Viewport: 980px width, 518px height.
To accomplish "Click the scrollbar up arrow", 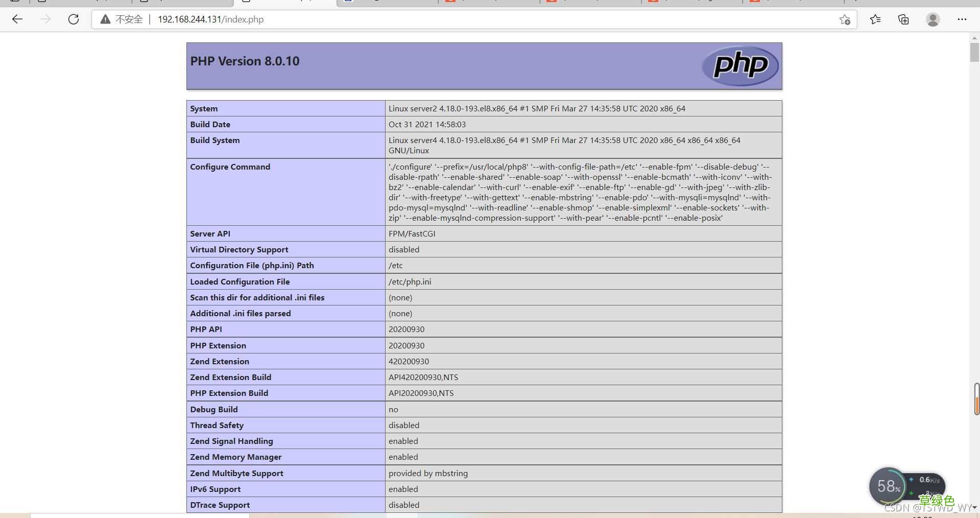I will pyautogui.click(x=974, y=37).
